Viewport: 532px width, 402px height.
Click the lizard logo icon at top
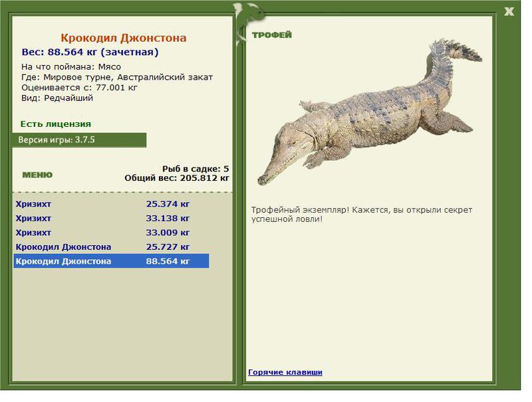pos(249,24)
